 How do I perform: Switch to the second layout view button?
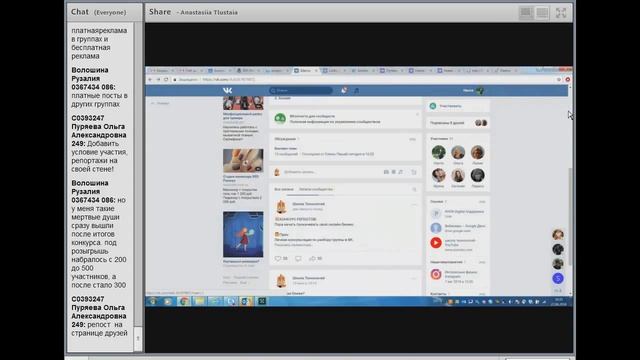542,13
